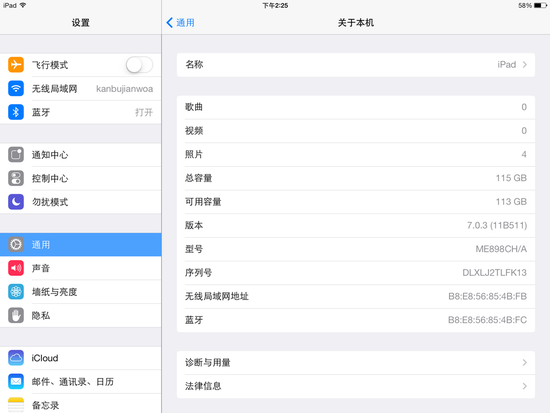Select the highlighted 通用 menu item
The width and height of the screenshot is (550, 413).
click(81, 245)
